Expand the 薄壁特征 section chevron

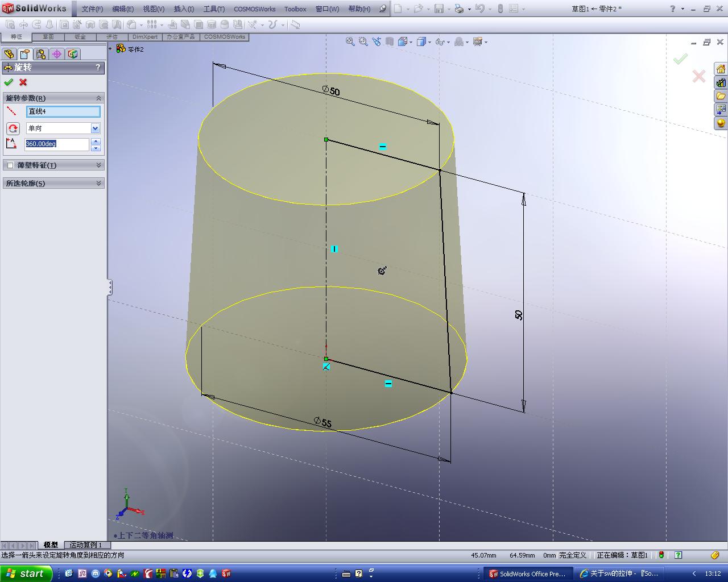click(x=99, y=165)
